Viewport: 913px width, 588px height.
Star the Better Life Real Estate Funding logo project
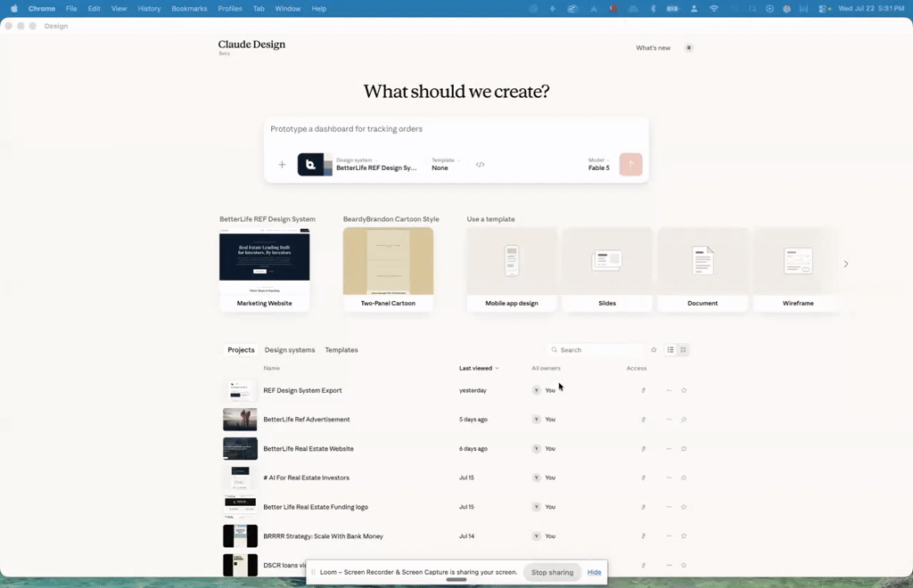click(684, 507)
